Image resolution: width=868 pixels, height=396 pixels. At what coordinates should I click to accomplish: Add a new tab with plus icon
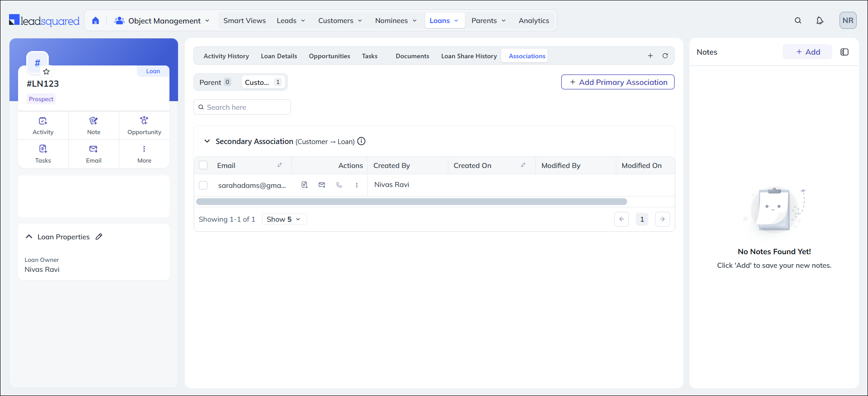click(x=650, y=56)
